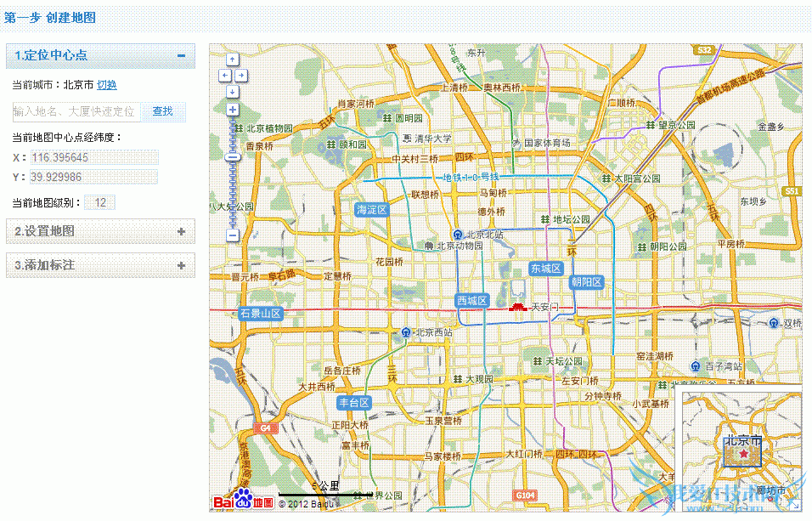Select the Tiananmen landmark icon

pyautogui.click(x=518, y=306)
